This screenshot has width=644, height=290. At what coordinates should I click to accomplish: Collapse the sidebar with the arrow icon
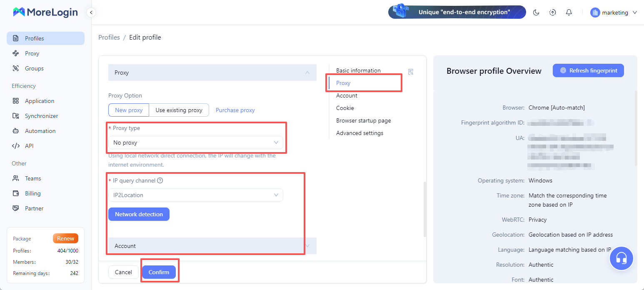point(91,12)
